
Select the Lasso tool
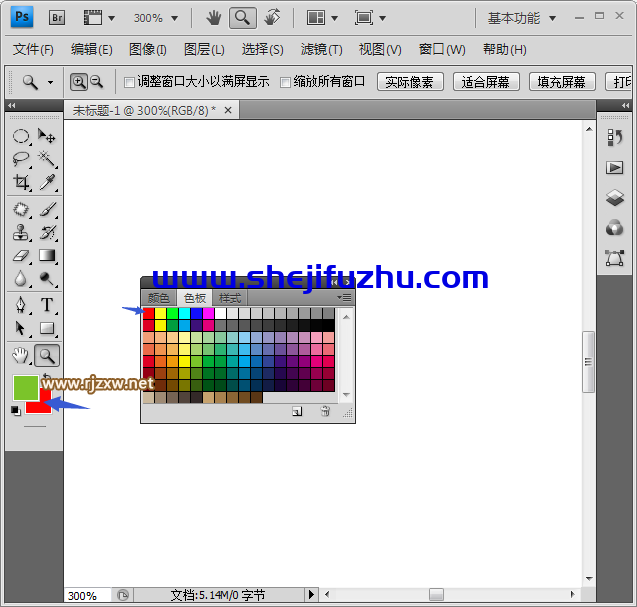pos(21,159)
